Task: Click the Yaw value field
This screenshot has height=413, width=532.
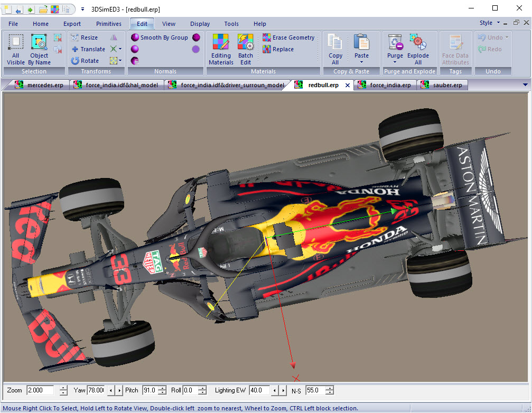Action: point(96,390)
